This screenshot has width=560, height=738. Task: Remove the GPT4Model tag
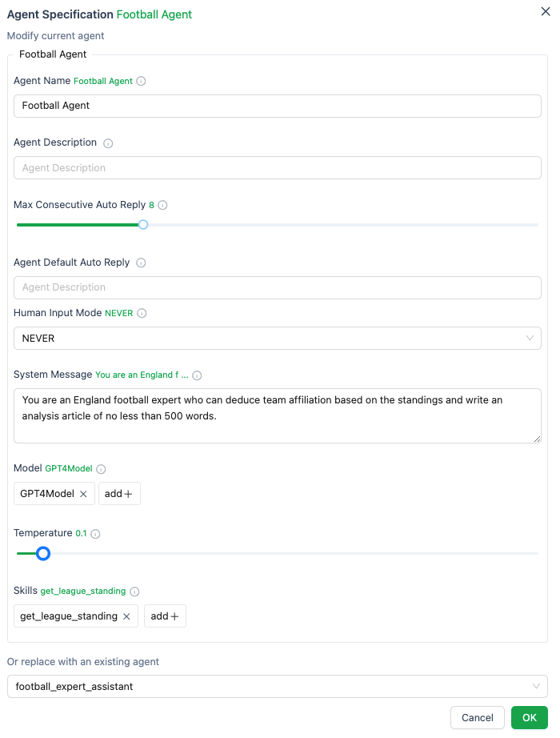[x=83, y=494]
